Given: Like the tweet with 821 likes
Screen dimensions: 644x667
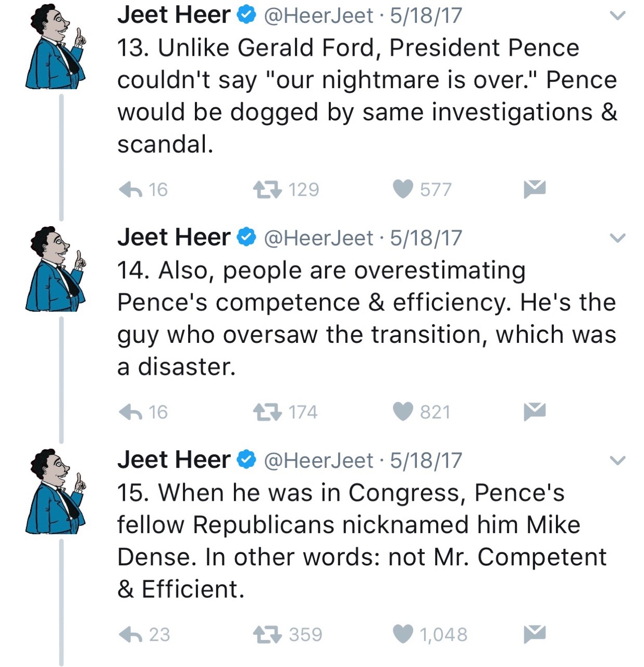Looking at the screenshot, I should [403, 412].
